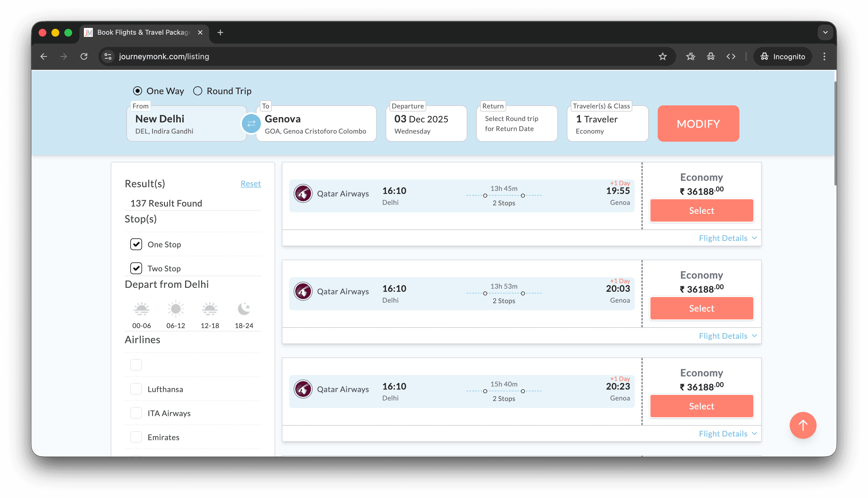This screenshot has width=868, height=498.
Task: Check the Lufthansa airline filter
Action: pos(136,389)
